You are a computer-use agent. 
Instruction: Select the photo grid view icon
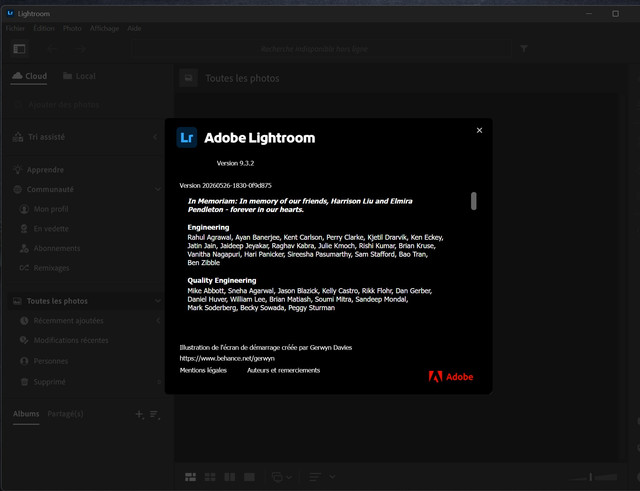click(x=190, y=477)
